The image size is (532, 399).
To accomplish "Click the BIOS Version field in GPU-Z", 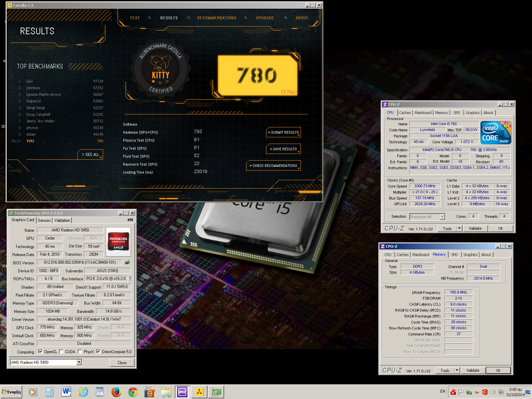I will (79, 262).
